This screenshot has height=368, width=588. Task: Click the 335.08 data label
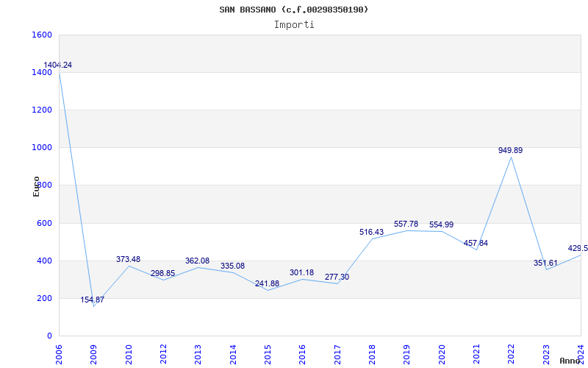click(x=232, y=266)
